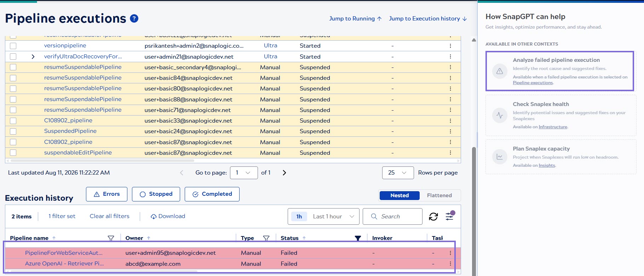Viewport: 644px width, 276px height.
Task: Open three-dot menu for user+basic33 row
Action: tap(450, 121)
